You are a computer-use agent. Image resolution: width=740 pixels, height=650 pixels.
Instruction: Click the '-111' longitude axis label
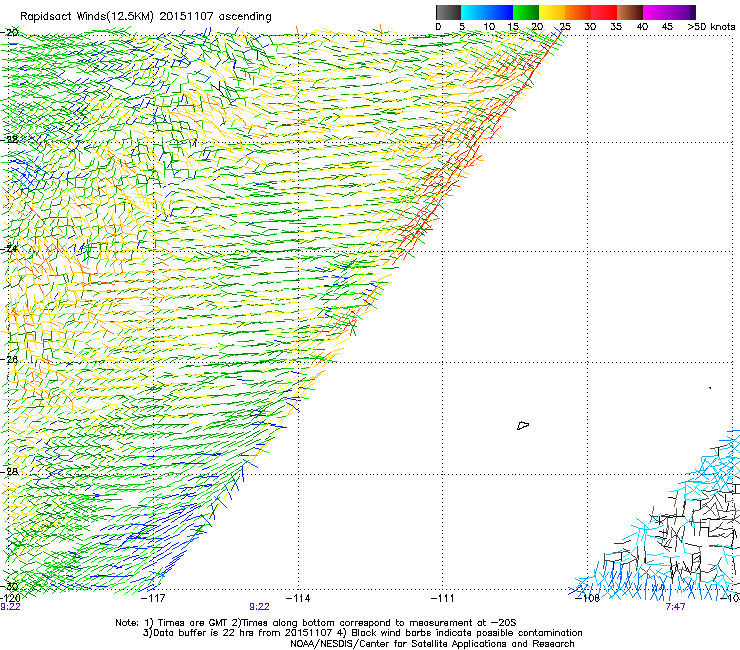point(443,598)
